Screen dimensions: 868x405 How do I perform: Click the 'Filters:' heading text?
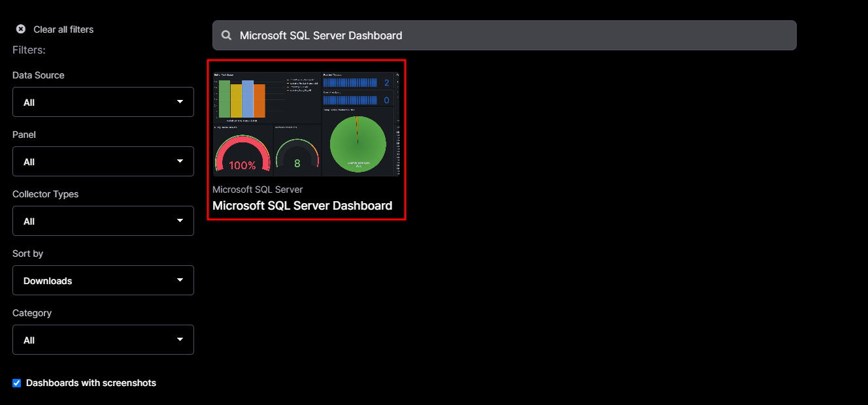click(29, 50)
